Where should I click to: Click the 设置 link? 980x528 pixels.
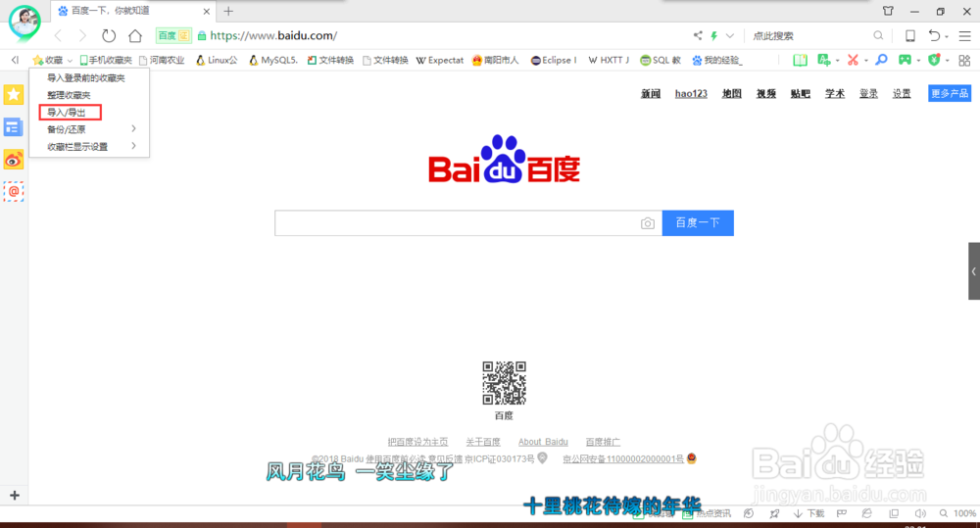[902, 94]
